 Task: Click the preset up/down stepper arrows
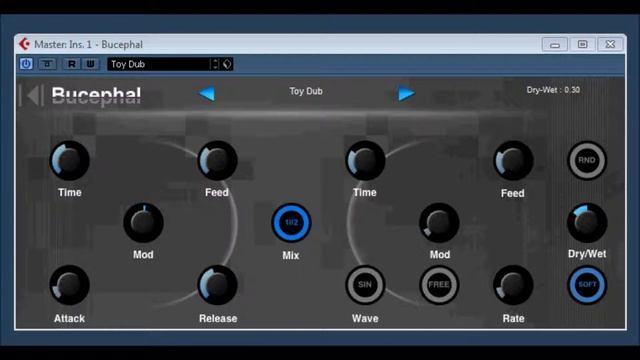tap(215, 64)
